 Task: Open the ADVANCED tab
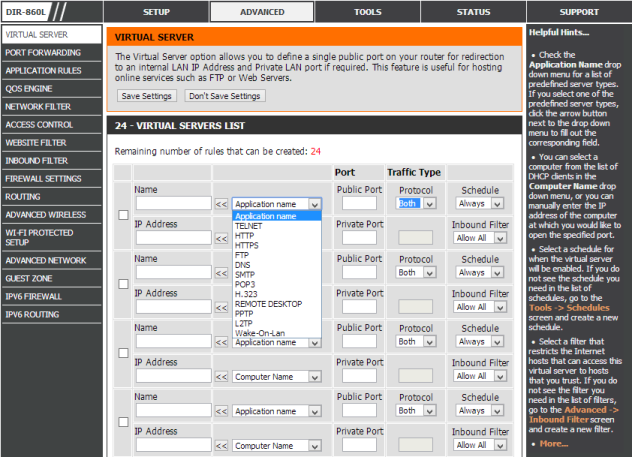(x=262, y=12)
